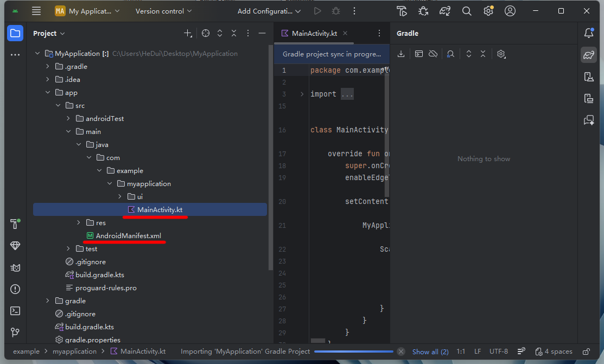
Task: Open the Version control dropdown
Action: tap(162, 10)
